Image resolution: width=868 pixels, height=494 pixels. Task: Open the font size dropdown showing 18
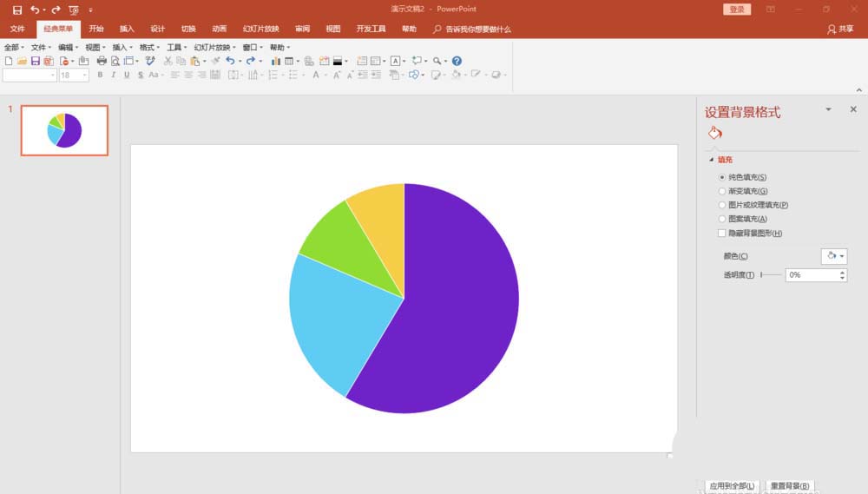[84, 76]
